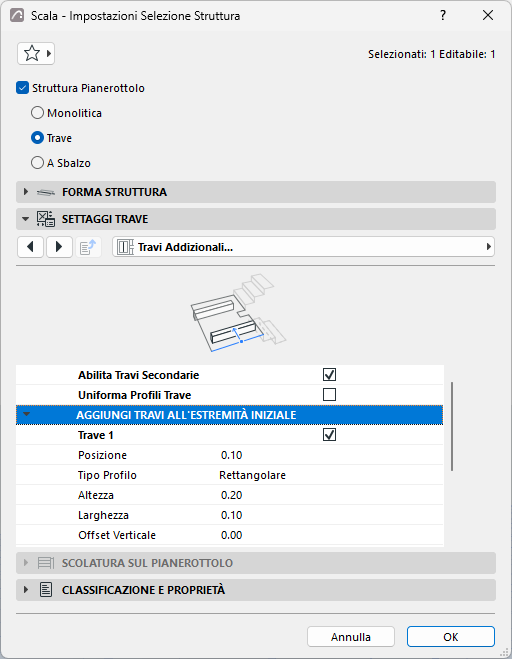
Task: Click the grayed transfer parameters icon
Action: pos(88,247)
